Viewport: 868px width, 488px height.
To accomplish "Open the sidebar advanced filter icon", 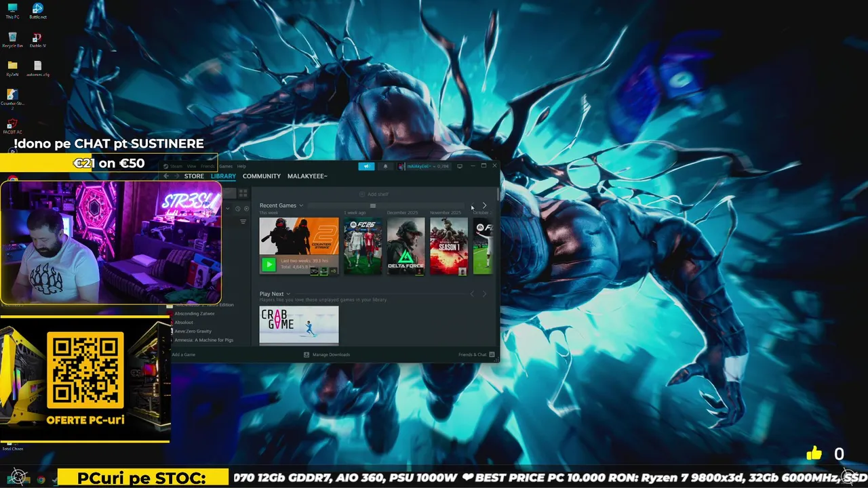I will tap(243, 222).
